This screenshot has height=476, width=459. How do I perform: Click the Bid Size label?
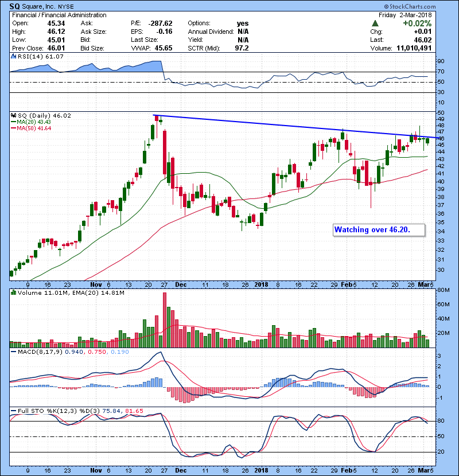pos(92,48)
